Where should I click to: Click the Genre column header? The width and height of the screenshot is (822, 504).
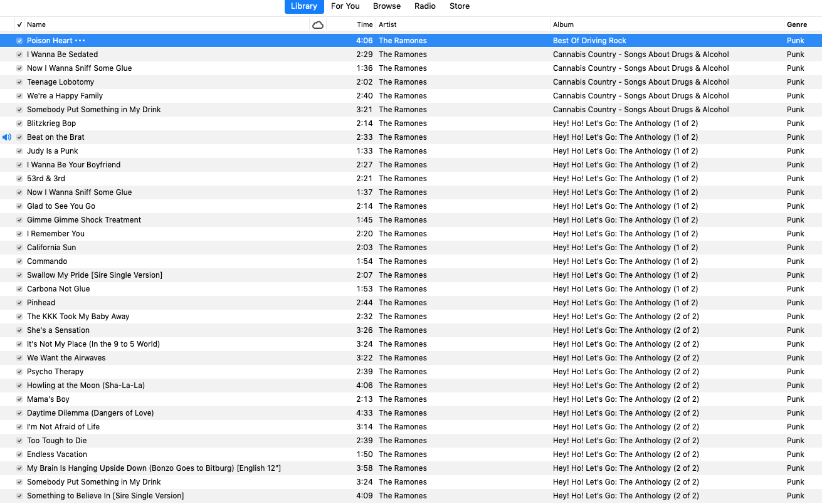tap(797, 24)
